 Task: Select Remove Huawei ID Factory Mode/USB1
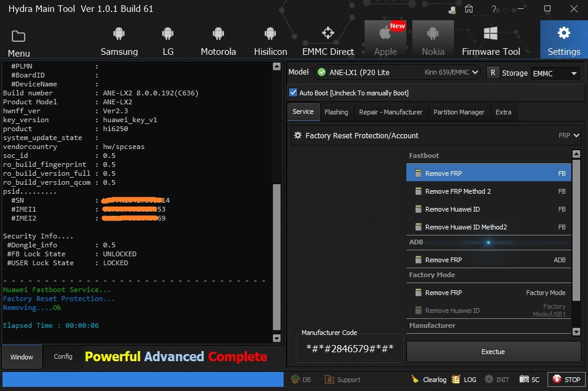pyautogui.click(x=489, y=311)
